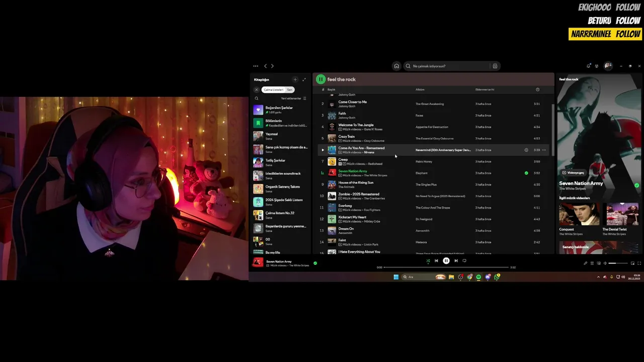Open The Denial Twist video thumbnail
Viewport: 644px width, 362px height.
[x=622, y=214]
